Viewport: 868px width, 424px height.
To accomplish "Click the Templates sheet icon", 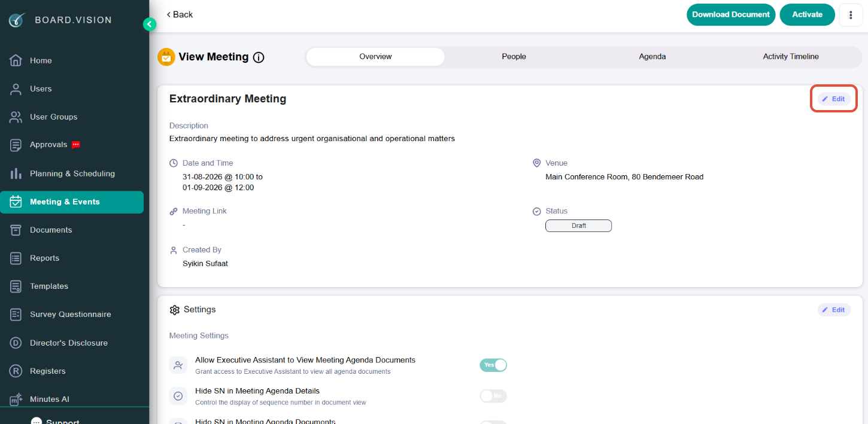I will point(16,286).
